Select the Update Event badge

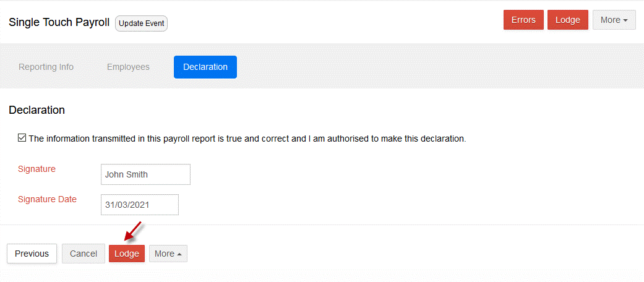click(x=141, y=23)
